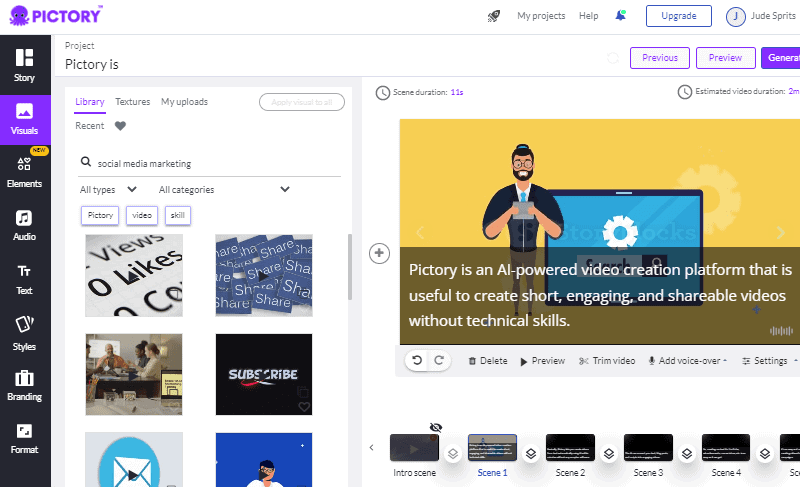Click transition icon between Intro and Scene 1
Viewport: 800px width, 487px height.
coord(453,453)
